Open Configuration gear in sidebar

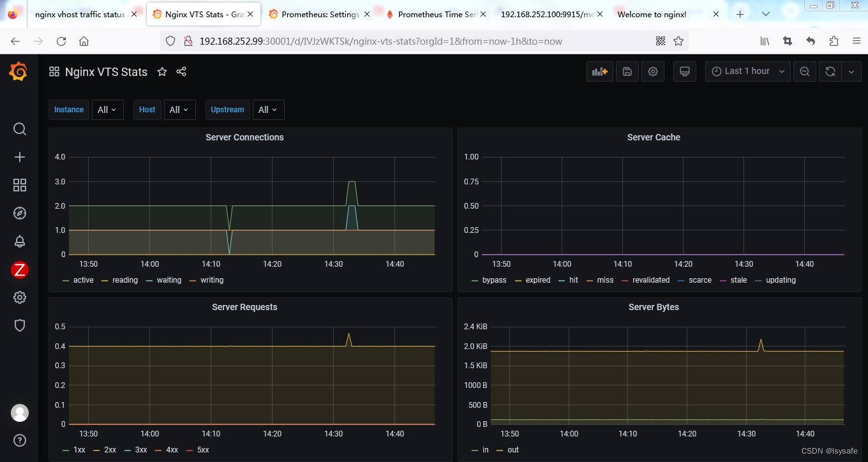coord(20,297)
